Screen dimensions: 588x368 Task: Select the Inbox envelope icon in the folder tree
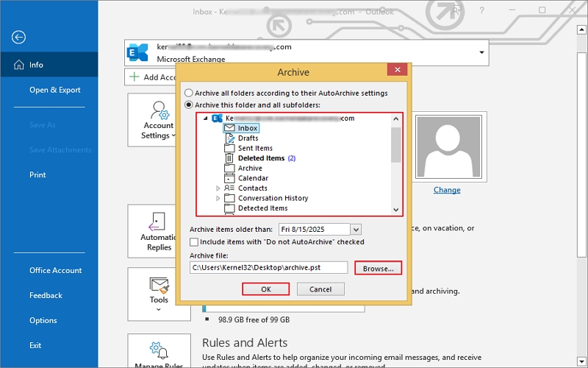[229, 128]
